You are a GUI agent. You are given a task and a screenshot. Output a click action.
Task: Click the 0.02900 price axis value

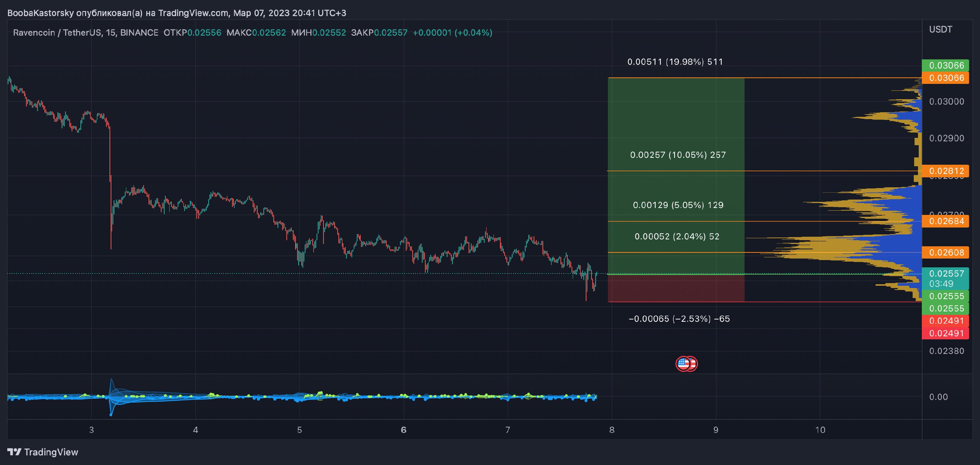tap(947, 138)
